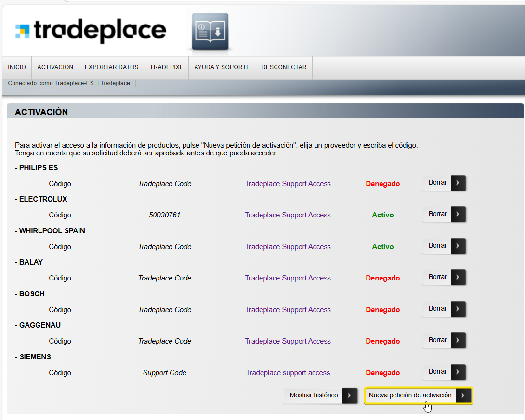Select DESCONECTAR to log out

[284, 67]
